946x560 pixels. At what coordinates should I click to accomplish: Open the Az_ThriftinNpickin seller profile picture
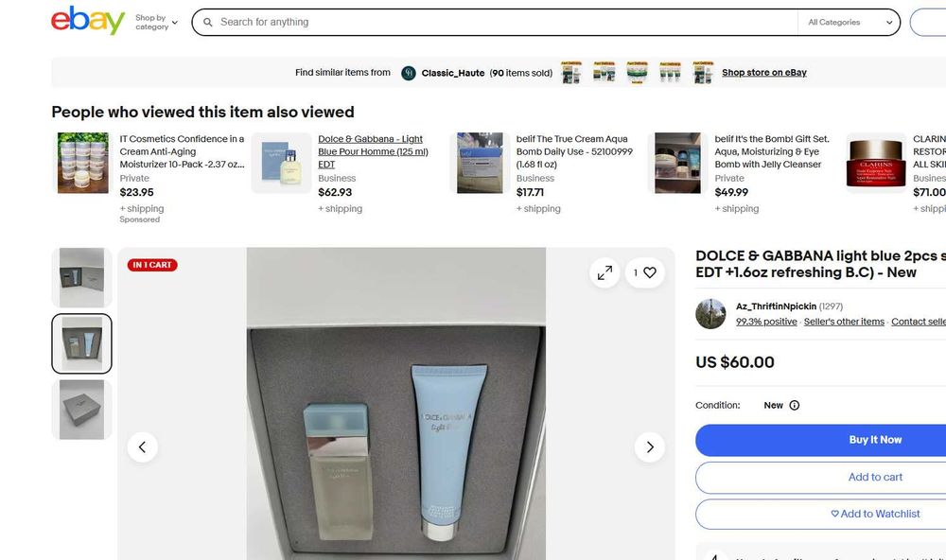tap(710, 314)
